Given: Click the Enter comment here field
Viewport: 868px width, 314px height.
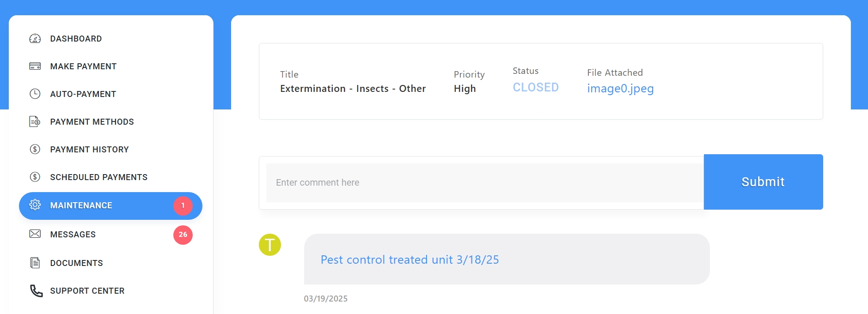Looking at the screenshot, I should click(x=484, y=183).
